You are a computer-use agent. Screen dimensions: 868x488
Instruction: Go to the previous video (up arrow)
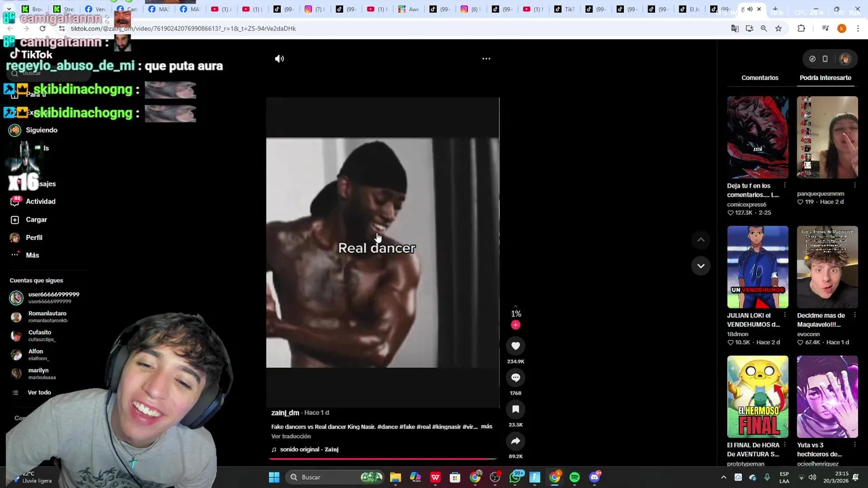pos(701,240)
